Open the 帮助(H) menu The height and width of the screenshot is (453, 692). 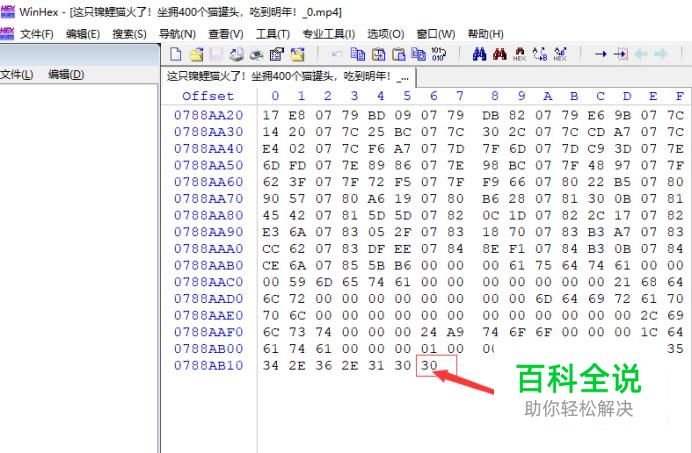point(485,34)
